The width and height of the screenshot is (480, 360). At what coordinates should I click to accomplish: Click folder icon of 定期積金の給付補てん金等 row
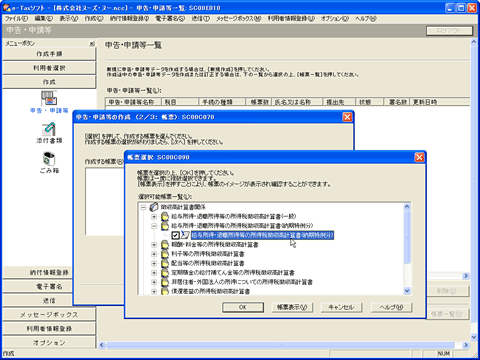pyautogui.click(x=165, y=272)
